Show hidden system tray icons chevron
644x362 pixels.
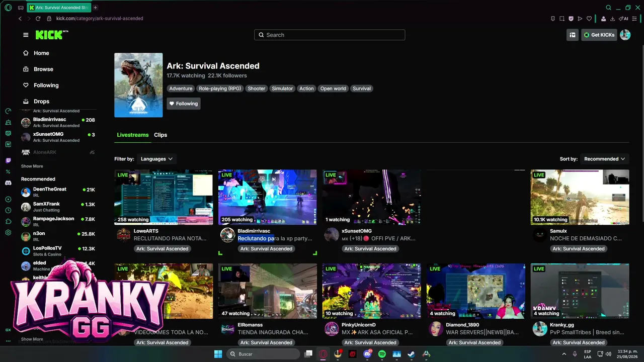pyautogui.click(x=563, y=354)
